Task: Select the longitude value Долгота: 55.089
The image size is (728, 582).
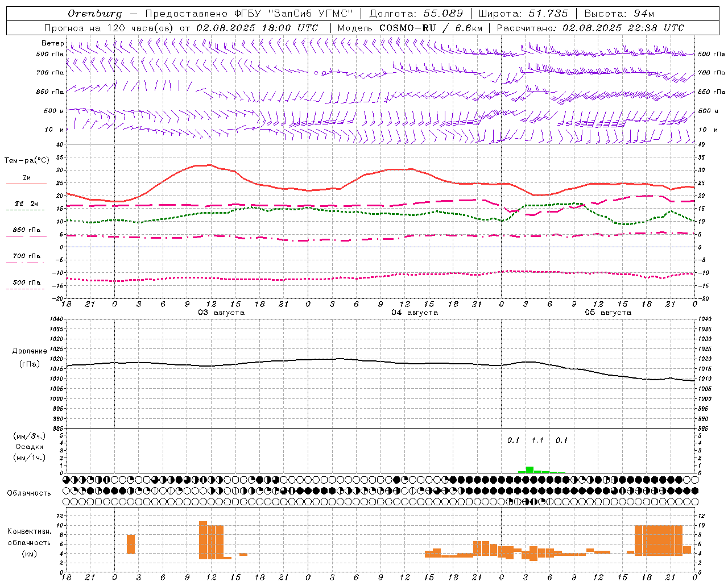Action: 416,14
